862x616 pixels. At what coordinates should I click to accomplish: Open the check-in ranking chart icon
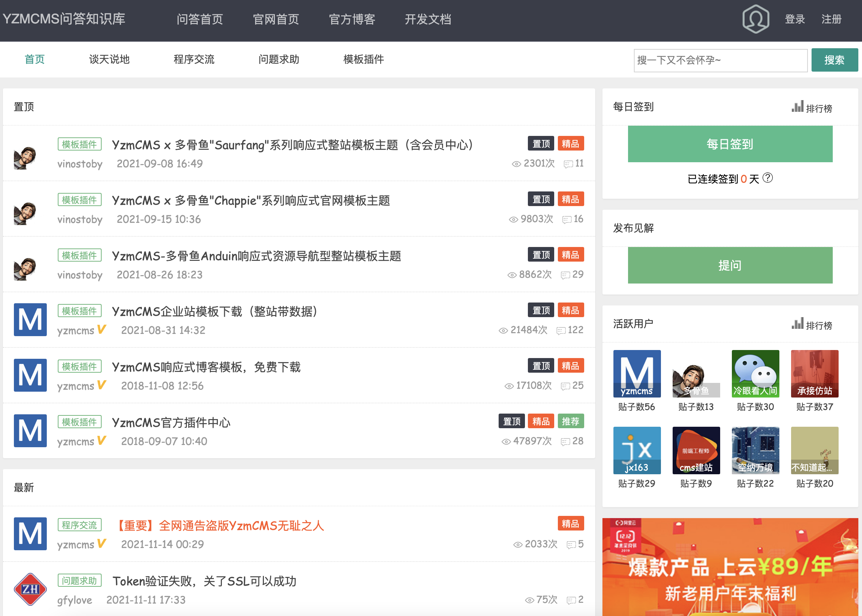click(797, 107)
